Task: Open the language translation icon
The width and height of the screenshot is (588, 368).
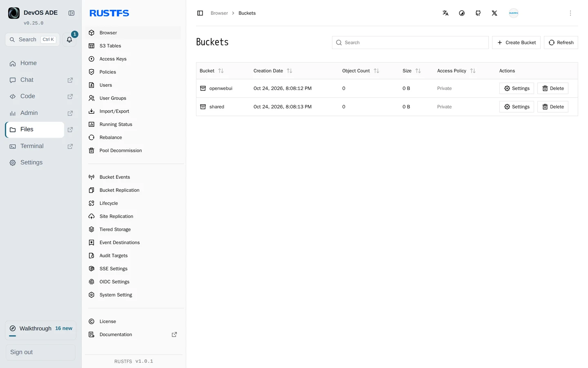Action: (445, 13)
